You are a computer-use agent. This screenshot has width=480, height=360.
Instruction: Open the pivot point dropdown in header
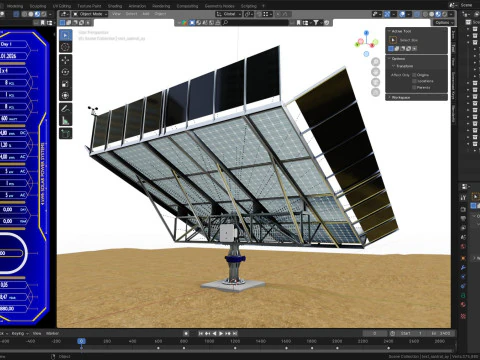(x=249, y=14)
